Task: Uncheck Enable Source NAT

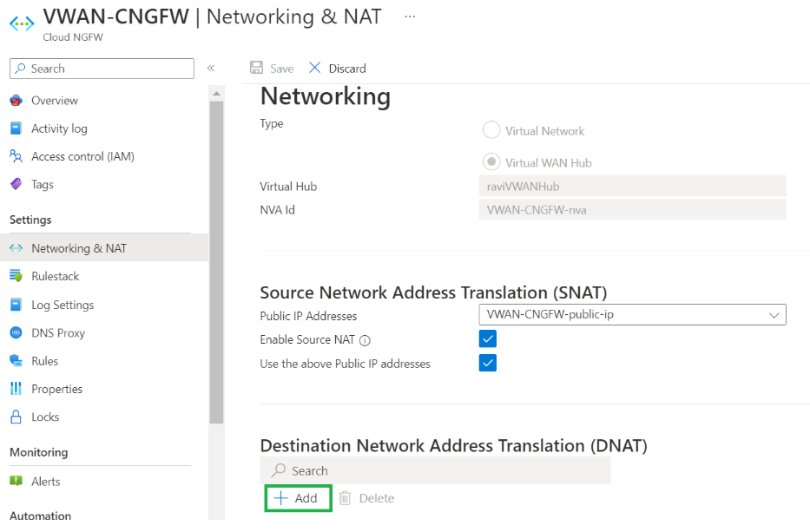Action: coord(487,338)
